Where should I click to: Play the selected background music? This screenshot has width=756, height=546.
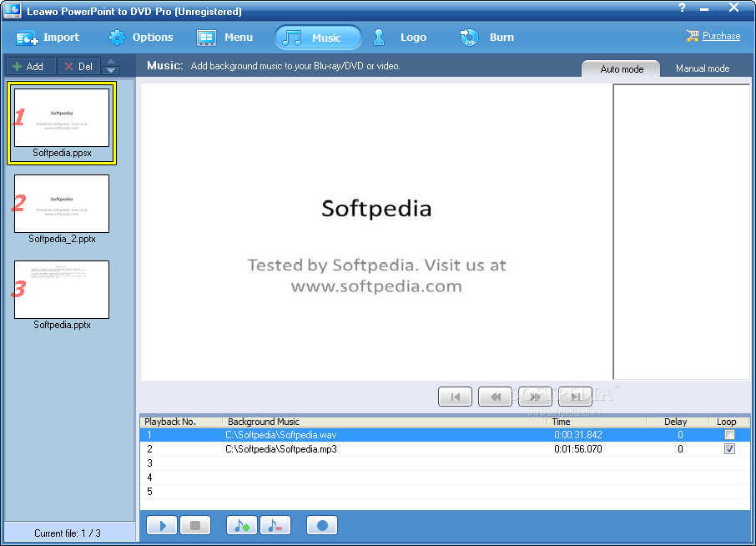(x=162, y=525)
